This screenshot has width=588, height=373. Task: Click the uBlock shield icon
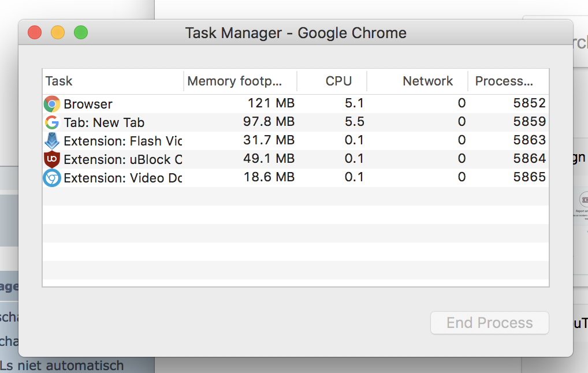pos(52,159)
